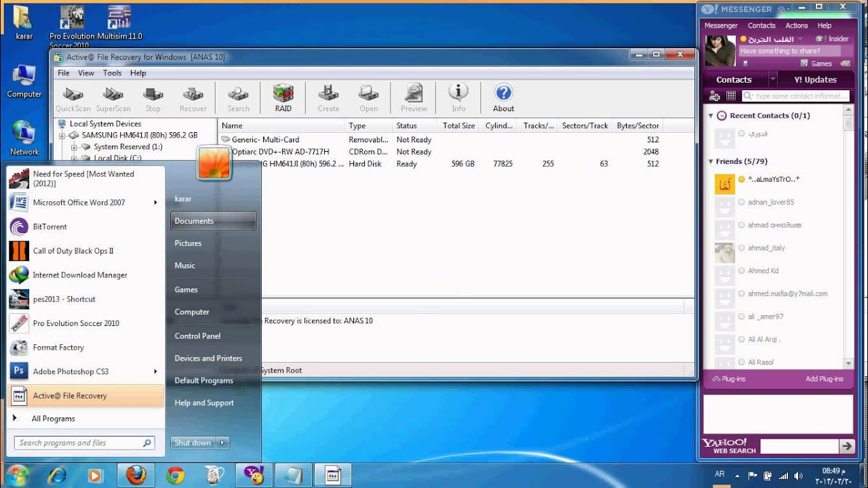Screen dimensions: 868x488
Task: Click the Messenger contact search field
Action: pos(795,96)
